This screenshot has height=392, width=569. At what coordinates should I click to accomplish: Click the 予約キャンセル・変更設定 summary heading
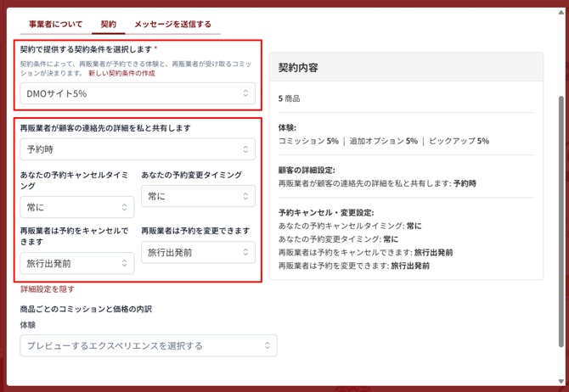326,212
